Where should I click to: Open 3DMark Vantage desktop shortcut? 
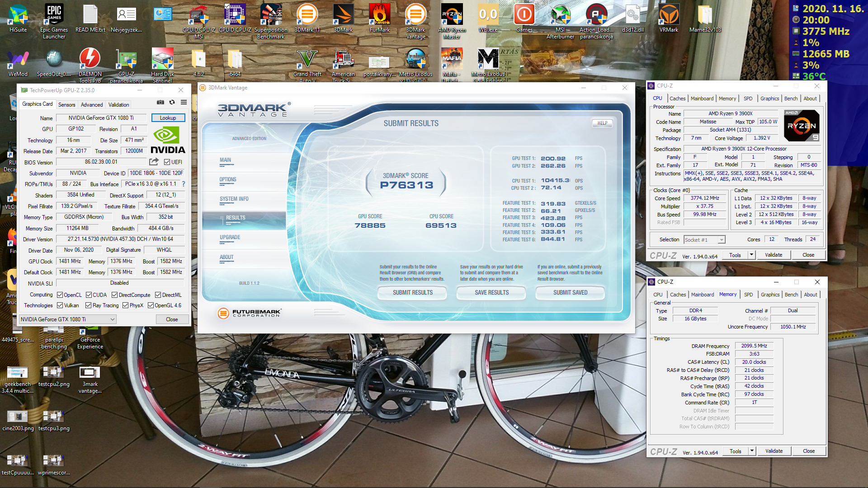point(415,21)
